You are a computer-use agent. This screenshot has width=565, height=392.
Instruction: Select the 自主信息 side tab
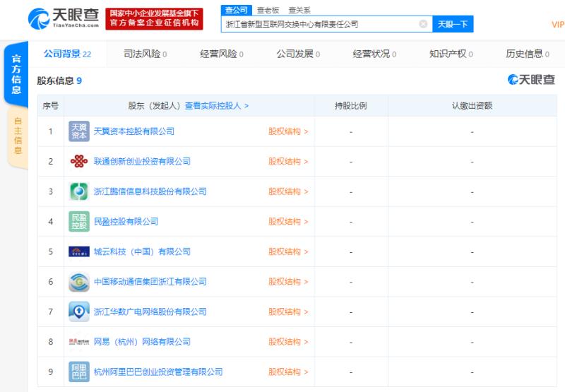(x=18, y=136)
